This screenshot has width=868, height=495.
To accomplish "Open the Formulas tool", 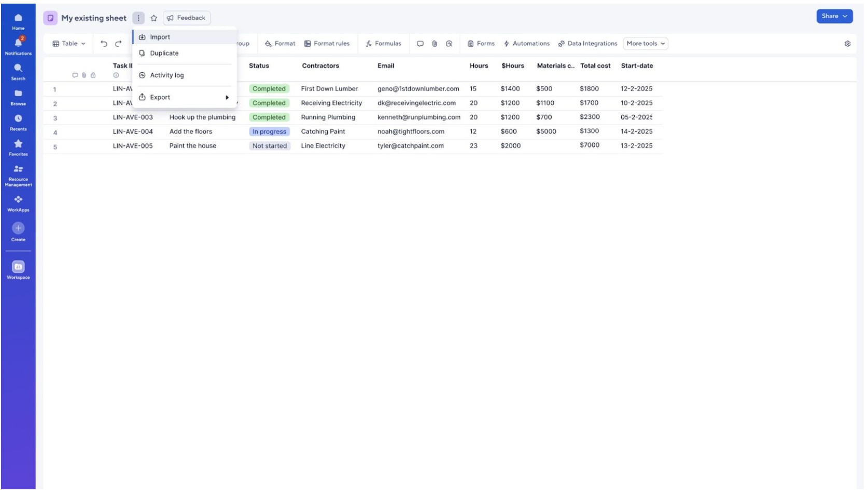I will [384, 44].
